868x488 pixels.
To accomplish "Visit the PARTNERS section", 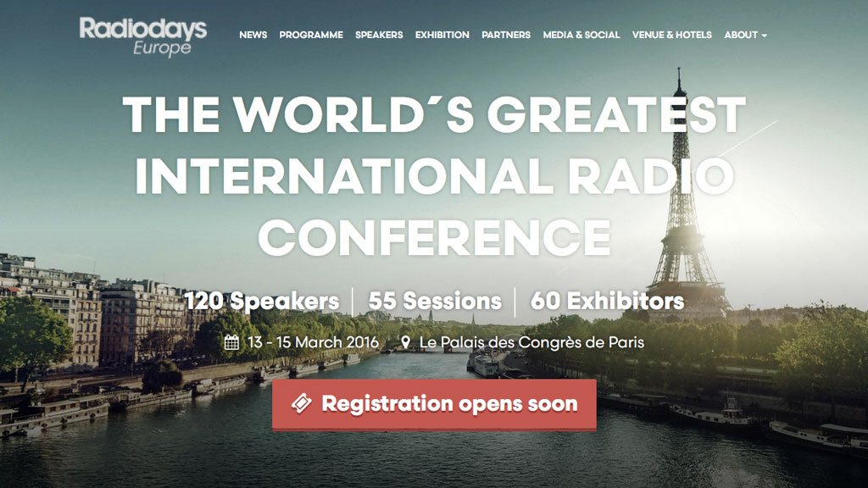I will (506, 35).
